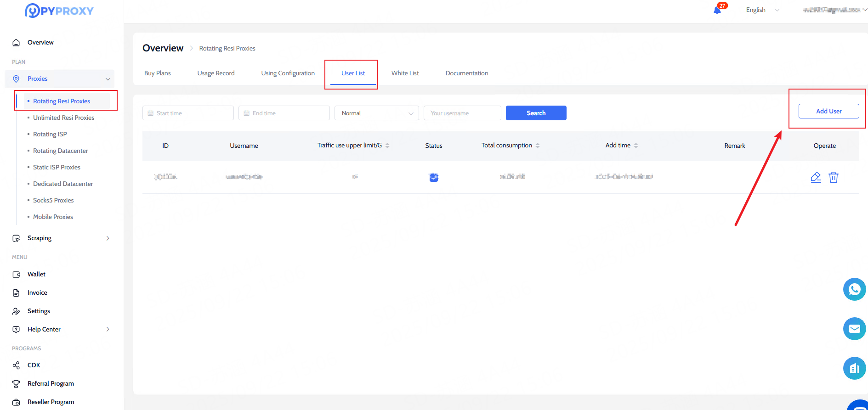Screen dimensions: 868x410
Task: Sort by Total consumption column
Action: pyautogui.click(x=538, y=146)
